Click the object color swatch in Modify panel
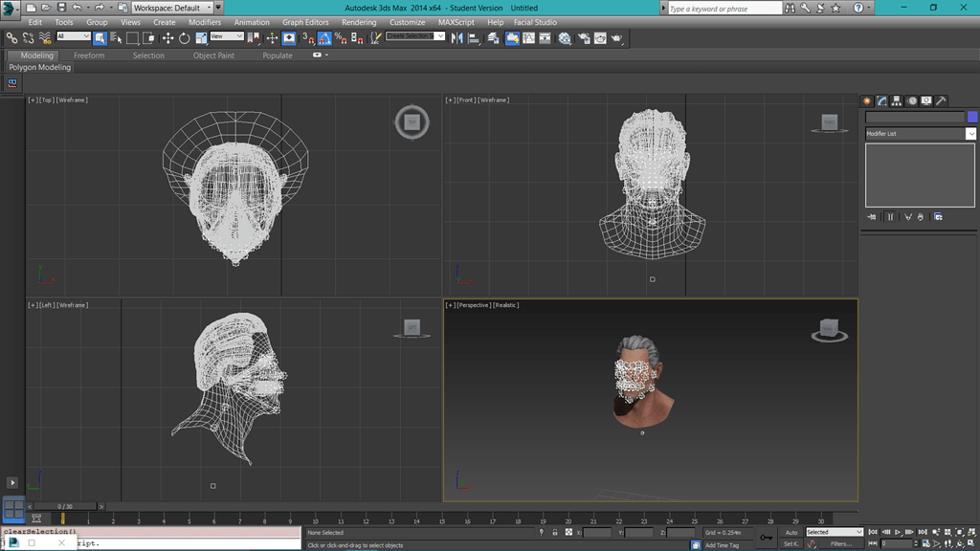The image size is (980, 551). pyautogui.click(x=972, y=116)
